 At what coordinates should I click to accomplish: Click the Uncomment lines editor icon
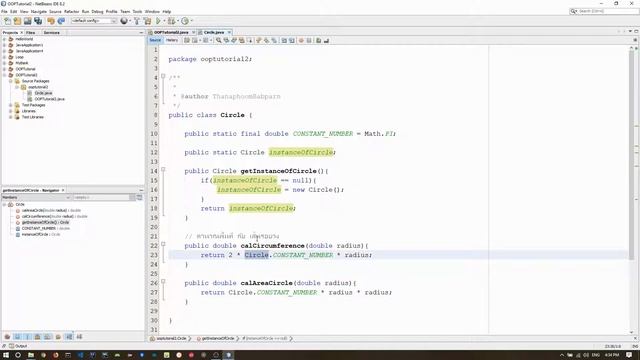[327, 40]
